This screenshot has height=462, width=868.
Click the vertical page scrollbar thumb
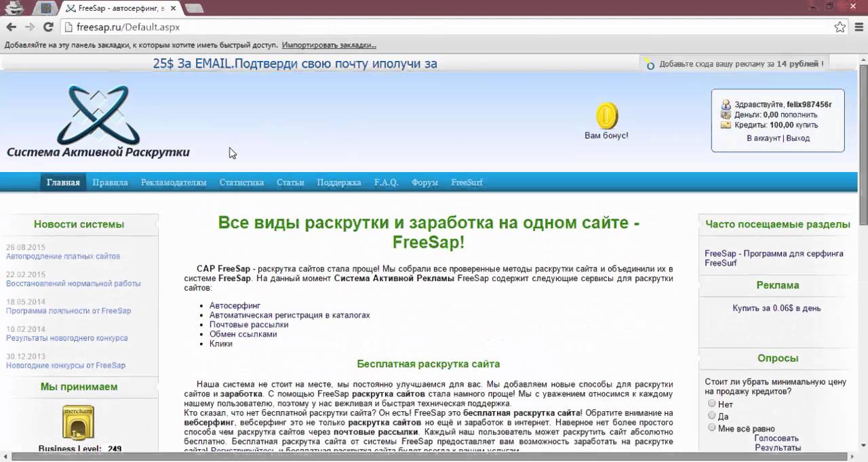(x=863, y=144)
